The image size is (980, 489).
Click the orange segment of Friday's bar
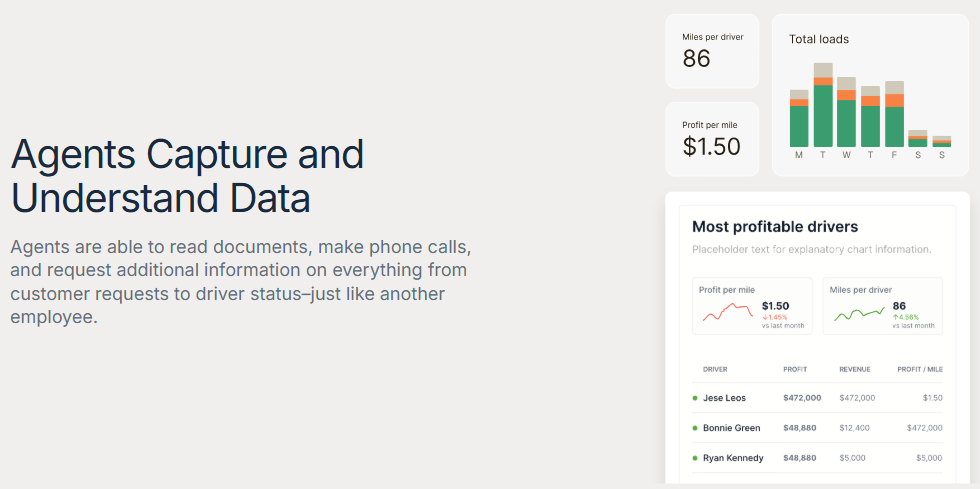click(x=894, y=100)
